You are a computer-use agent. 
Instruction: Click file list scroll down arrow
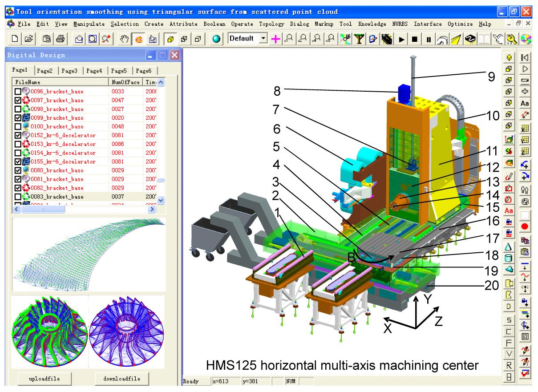161,200
